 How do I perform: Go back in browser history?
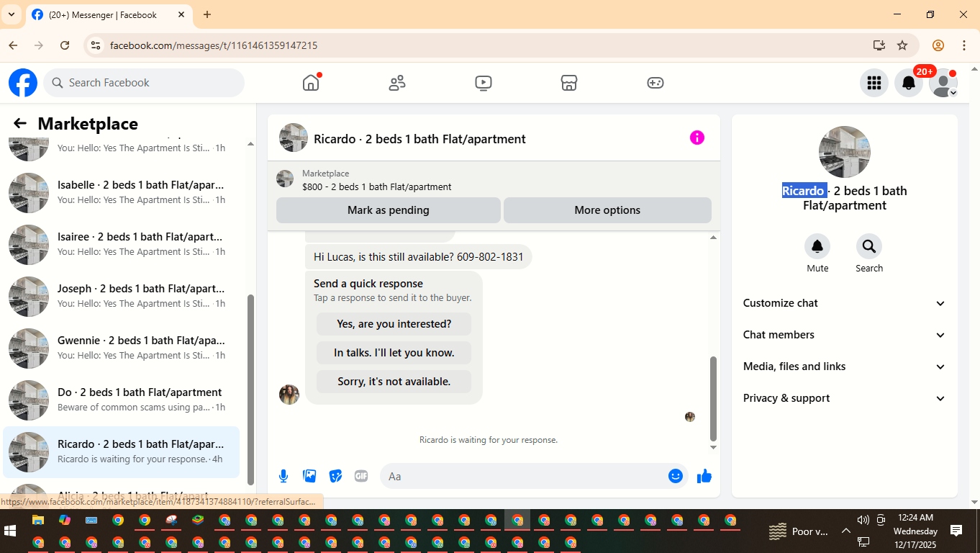[x=13, y=45]
